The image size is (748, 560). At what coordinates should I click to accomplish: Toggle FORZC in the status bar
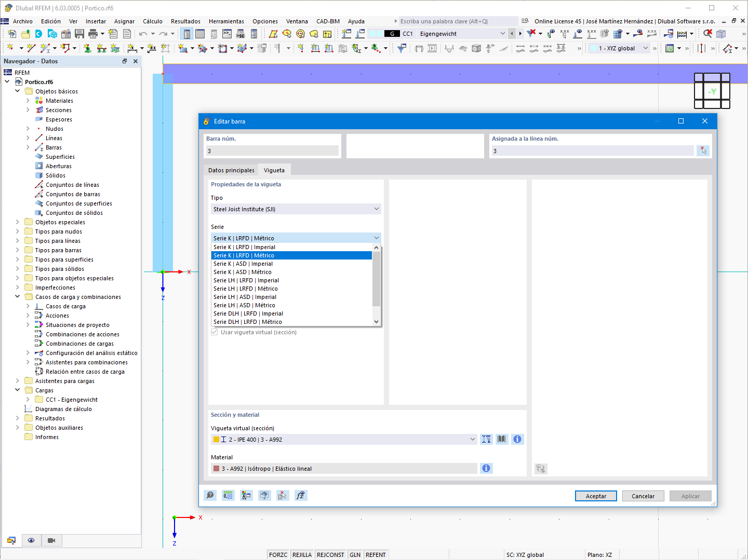coord(278,555)
